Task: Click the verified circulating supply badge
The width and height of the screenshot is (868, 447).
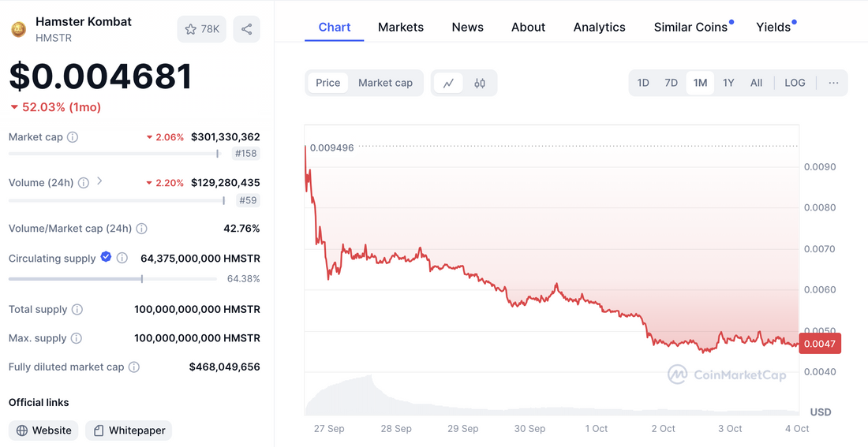Action: tap(106, 257)
